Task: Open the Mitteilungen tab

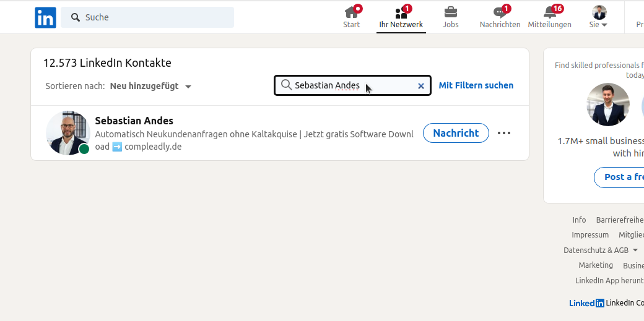Action: (x=549, y=17)
